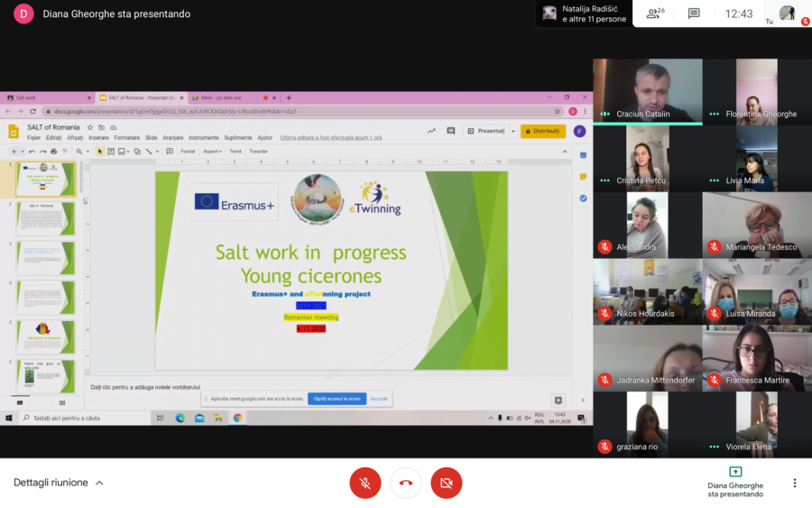Expand the Aspect dropdown in toolbar

coord(213,152)
